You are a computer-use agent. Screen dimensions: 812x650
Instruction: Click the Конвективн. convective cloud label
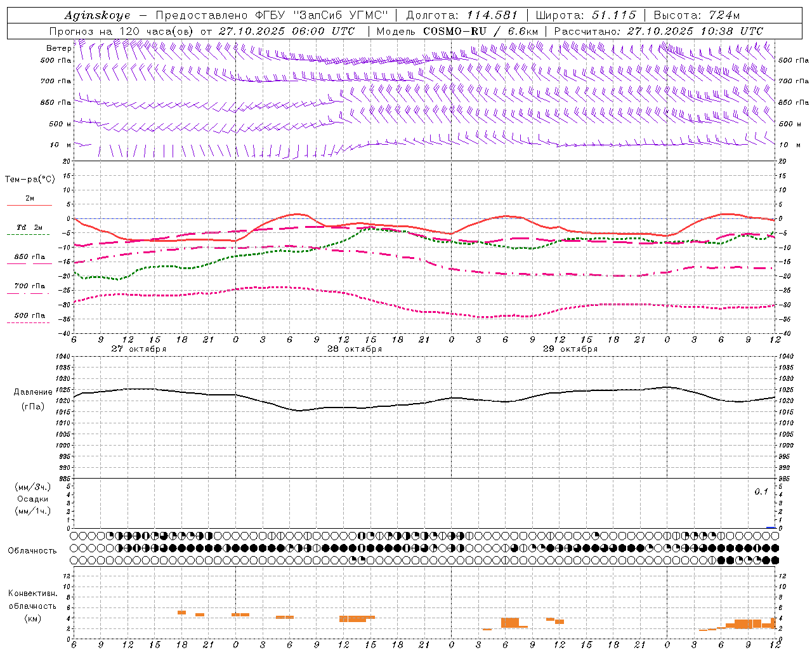32,594
